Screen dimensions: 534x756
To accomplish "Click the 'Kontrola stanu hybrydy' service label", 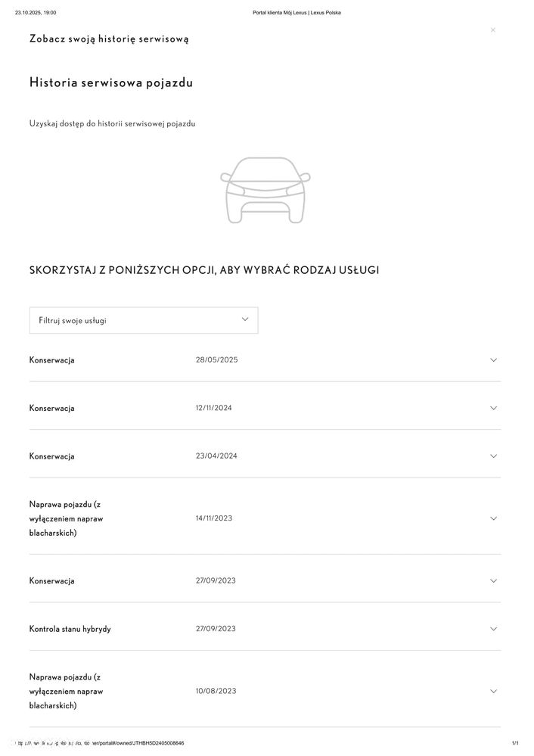I will [70, 629].
